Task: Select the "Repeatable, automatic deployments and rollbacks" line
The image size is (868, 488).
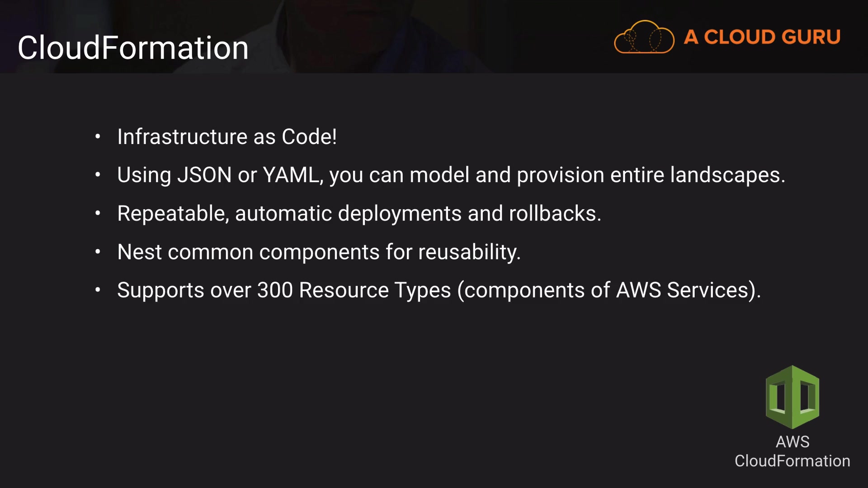Action: (x=359, y=213)
